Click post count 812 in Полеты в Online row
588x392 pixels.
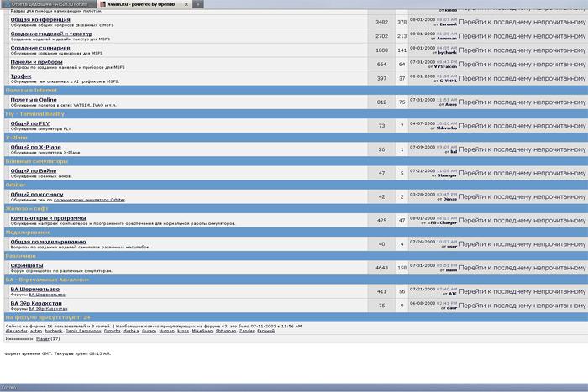coord(381,102)
